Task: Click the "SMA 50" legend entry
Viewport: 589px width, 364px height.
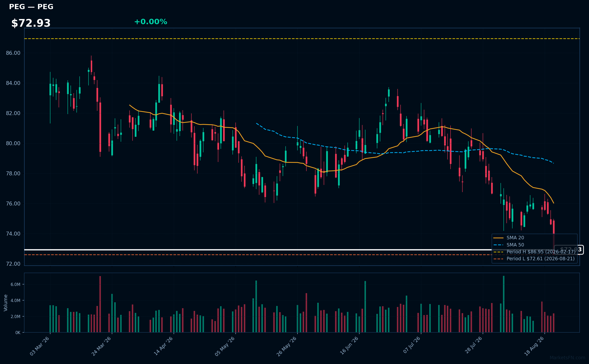Action: tap(515, 245)
